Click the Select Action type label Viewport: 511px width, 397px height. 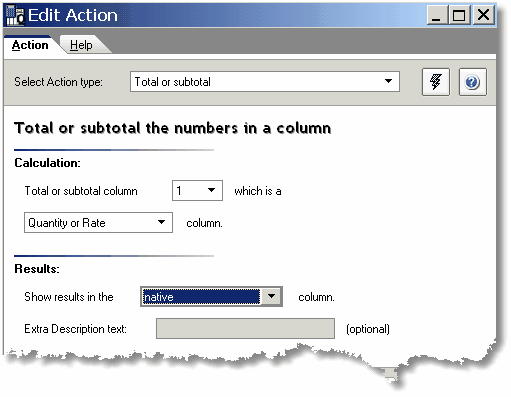click(x=58, y=82)
